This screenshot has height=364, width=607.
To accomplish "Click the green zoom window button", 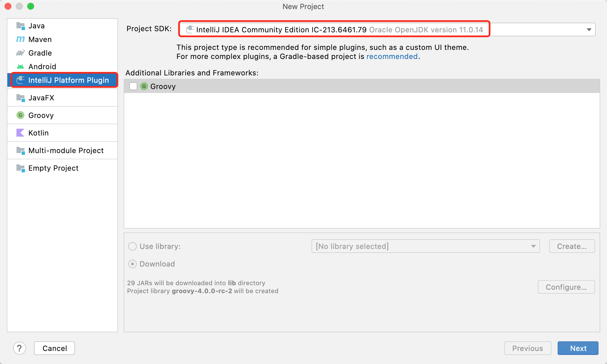I will 31,6.
